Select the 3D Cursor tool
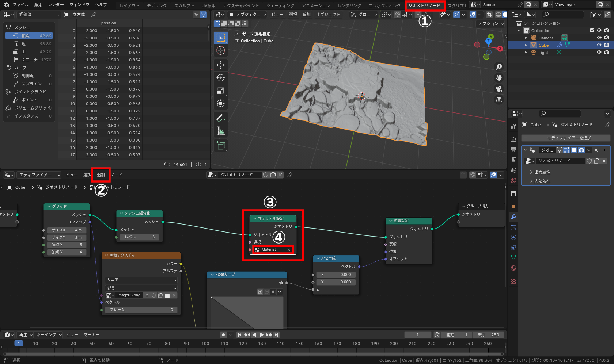The width and height of the screenshot is (614, 364). [x=221, y=50]
